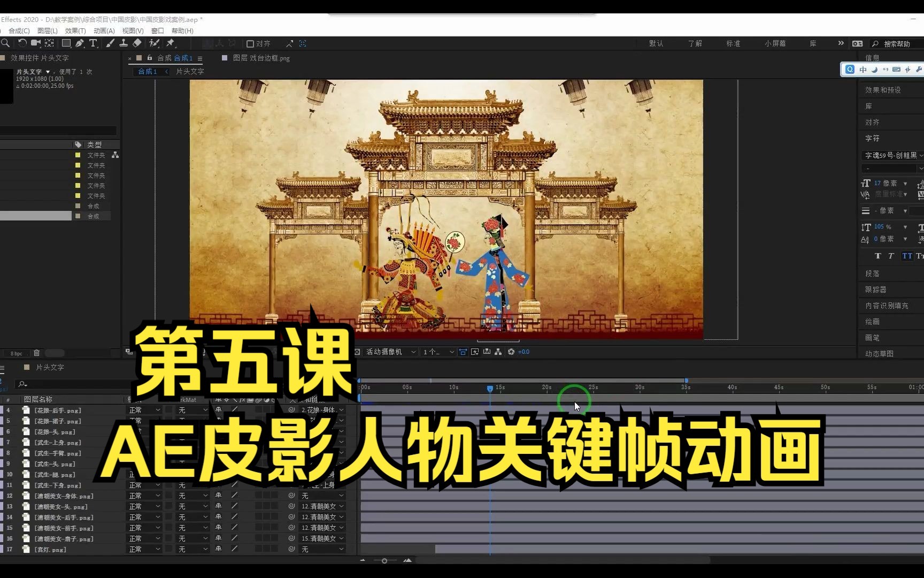The width and height of the screenshot is (924, 578).
Task: Open parent dropdown for 清朝美女-身体 layer
Action: click(x=322, y=496)
